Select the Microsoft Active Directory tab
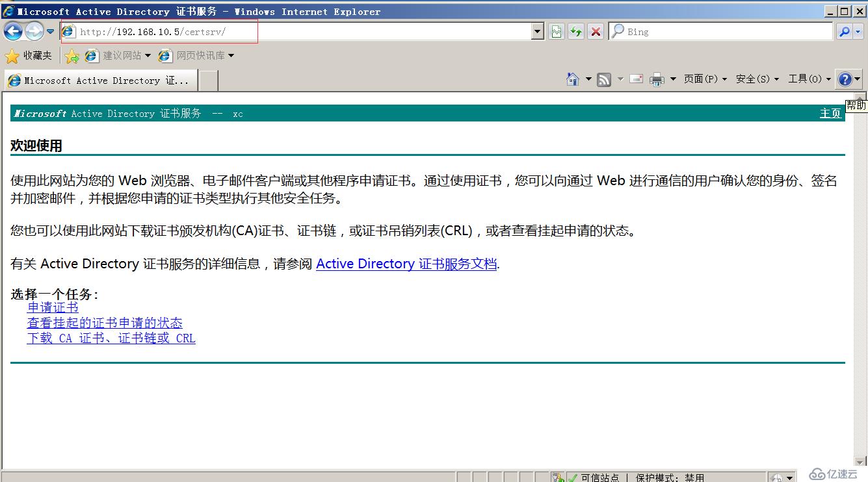This screenshot has height=482, width=868. coord(100,81)
